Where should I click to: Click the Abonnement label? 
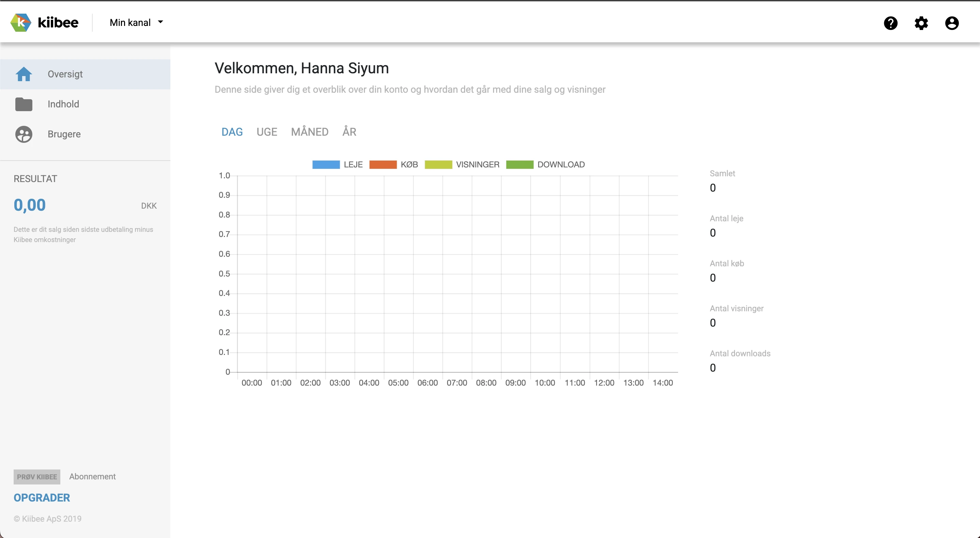click(x=92, y=476)
